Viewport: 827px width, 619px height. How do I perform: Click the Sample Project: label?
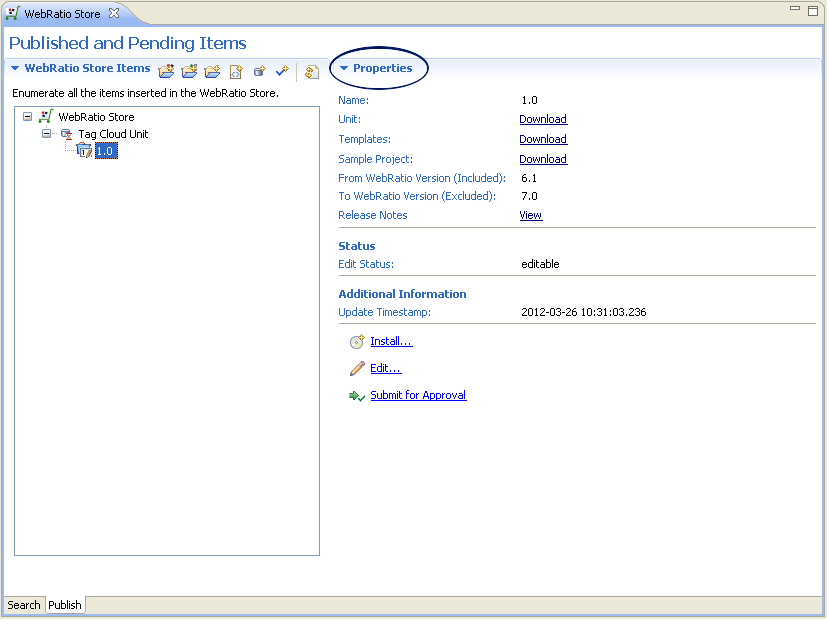375,159
